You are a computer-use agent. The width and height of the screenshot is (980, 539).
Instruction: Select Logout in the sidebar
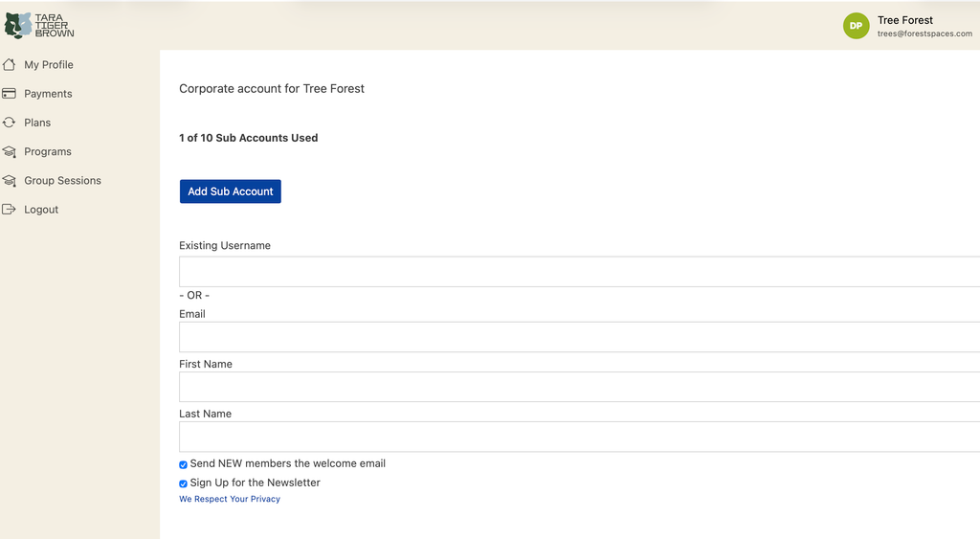tap(41, 210)
